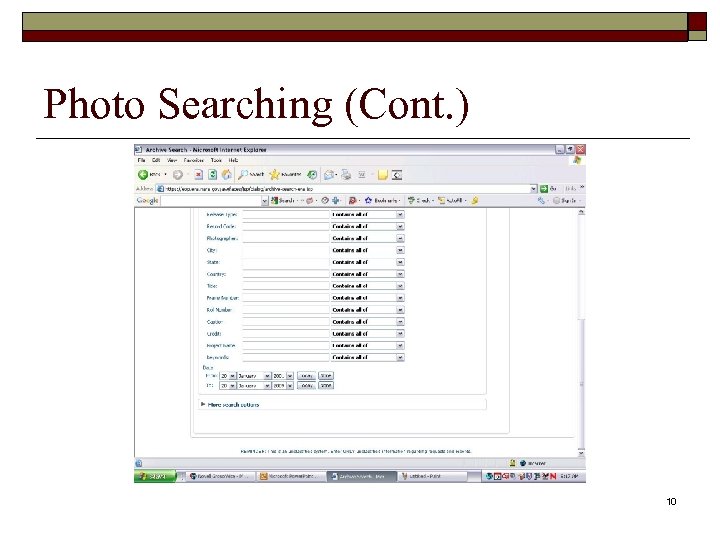
Task: Open Photographer match dropdown
Action: 367,238
